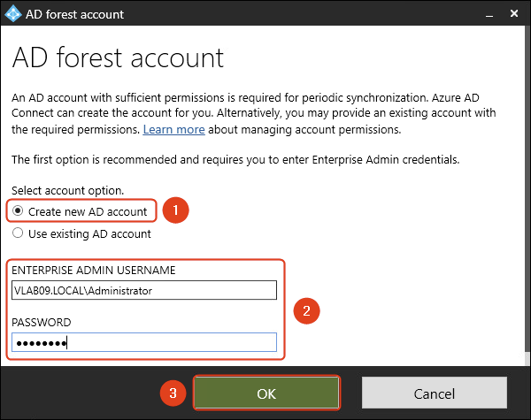Click the PASSWORD label above the field
The image size is (531, 420).
(x=42, y=323)
